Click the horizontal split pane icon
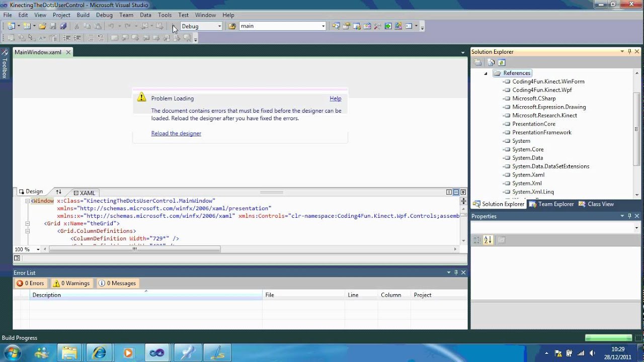 tap(456, 192)
